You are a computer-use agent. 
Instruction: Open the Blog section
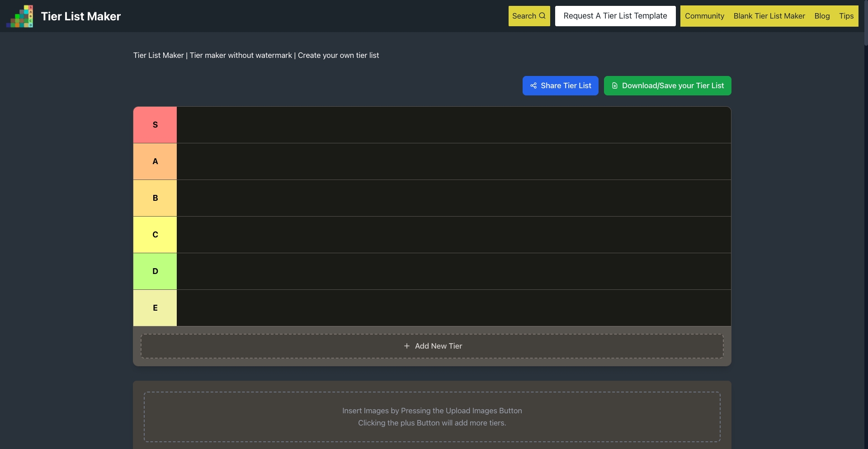click(822, 16)
